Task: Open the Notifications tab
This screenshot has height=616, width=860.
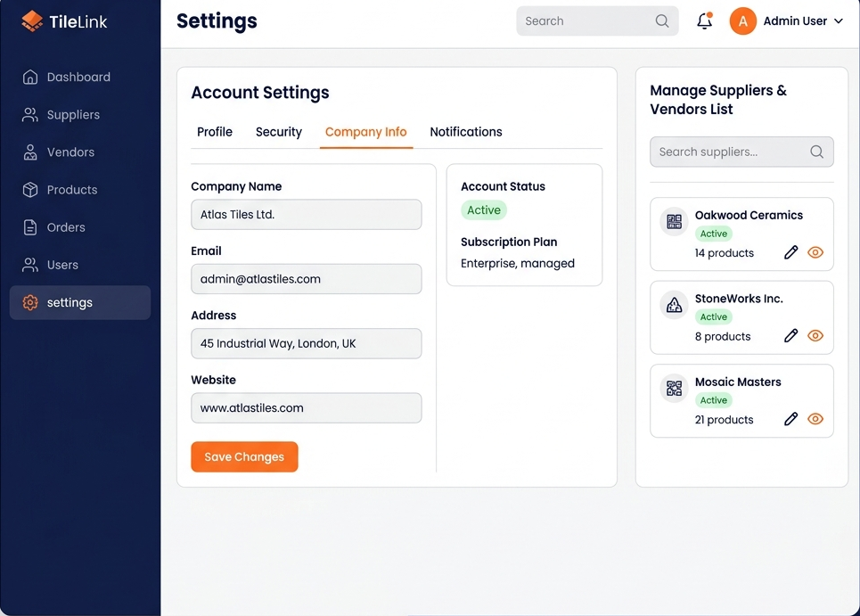Action: point(466,132)
